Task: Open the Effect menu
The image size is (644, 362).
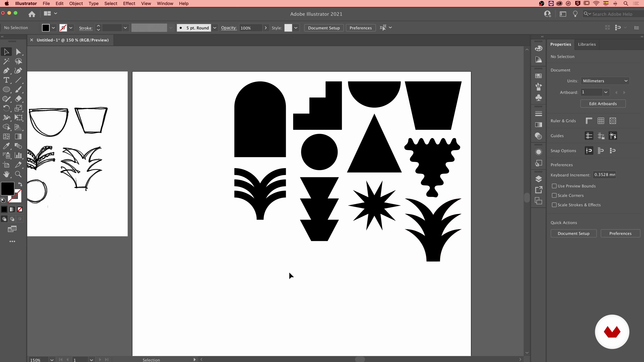Action: [x=129, y=4]
